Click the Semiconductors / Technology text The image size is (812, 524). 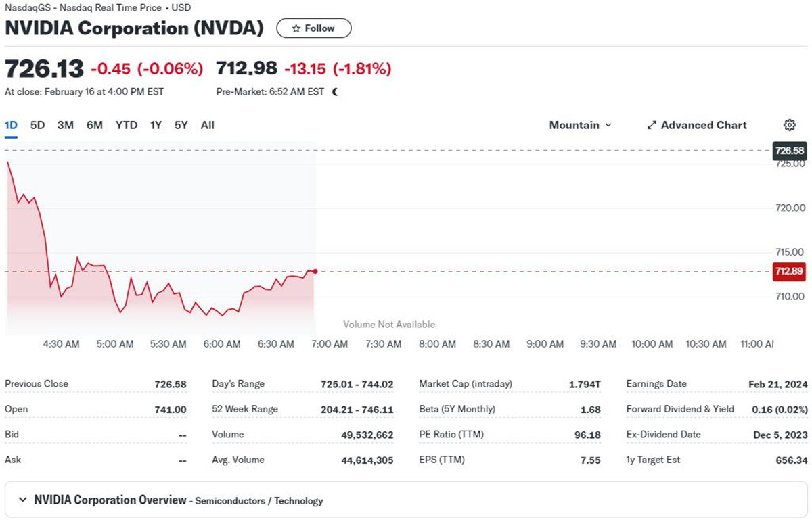pyautogui.click(x=260, y=501)
